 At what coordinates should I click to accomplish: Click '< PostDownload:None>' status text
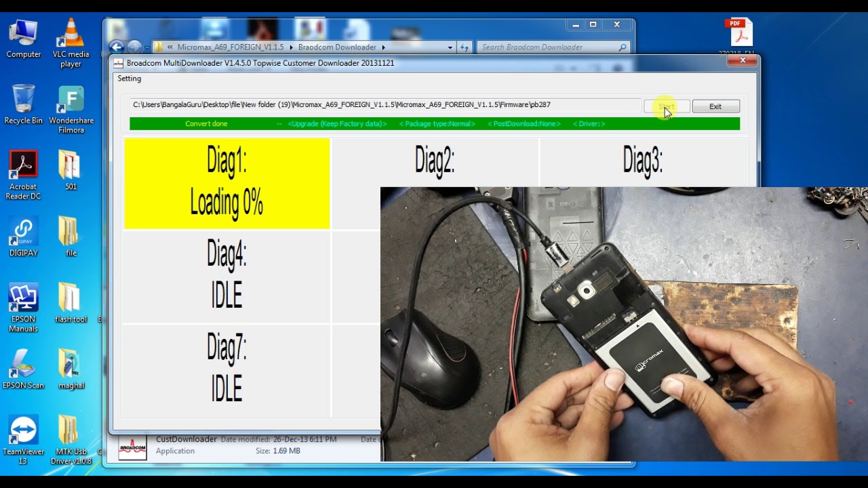click(524, 124)
